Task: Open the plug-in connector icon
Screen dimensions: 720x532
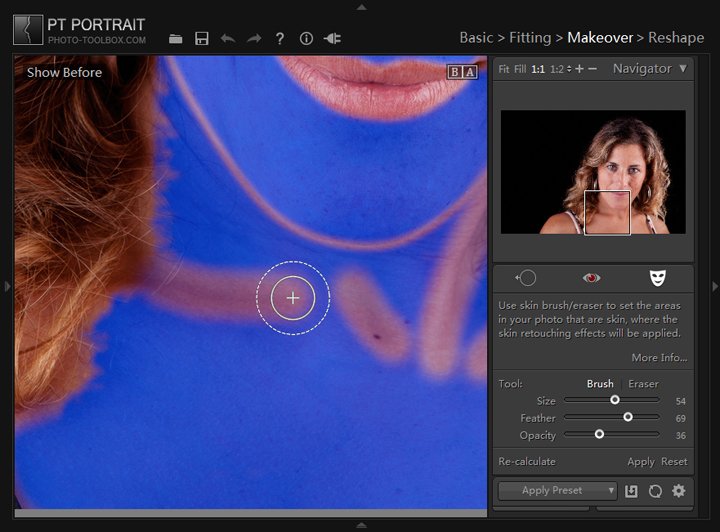Action: 333,38
